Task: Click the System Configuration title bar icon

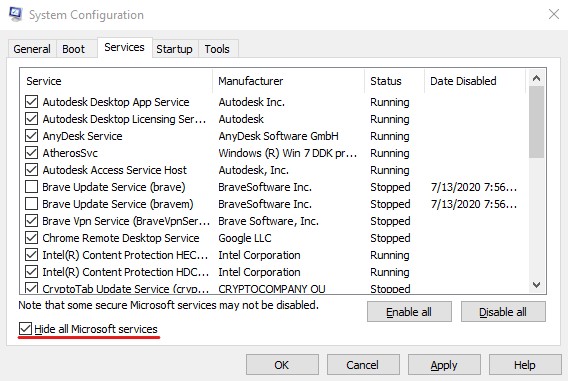Action: [15, 14]
